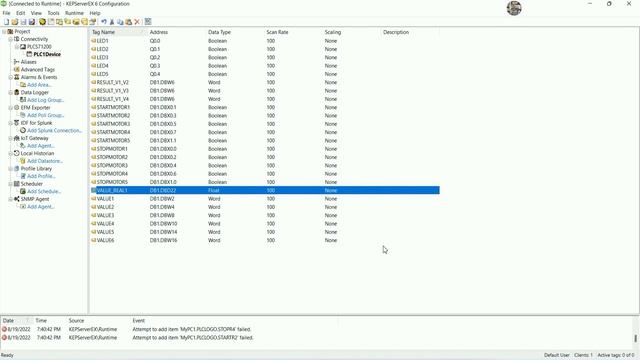Image resolution: width=640 pixels, height=360 pixels.
Task: Click the Cut scissors toolbar icon
Action: (112, 22)
